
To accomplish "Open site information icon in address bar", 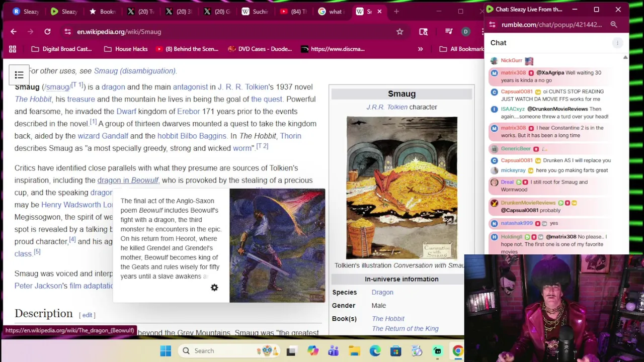I will (x=67, y=32).
